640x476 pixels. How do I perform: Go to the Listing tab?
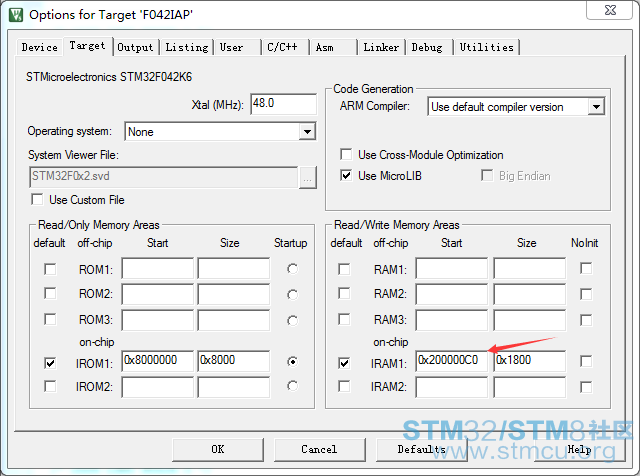[187, 47]
